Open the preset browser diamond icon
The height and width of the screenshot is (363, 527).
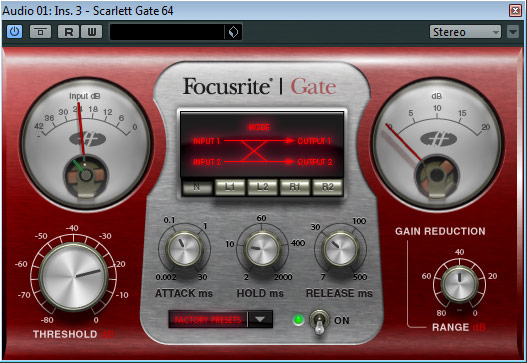pyautogui.click(x=233, y=32)
